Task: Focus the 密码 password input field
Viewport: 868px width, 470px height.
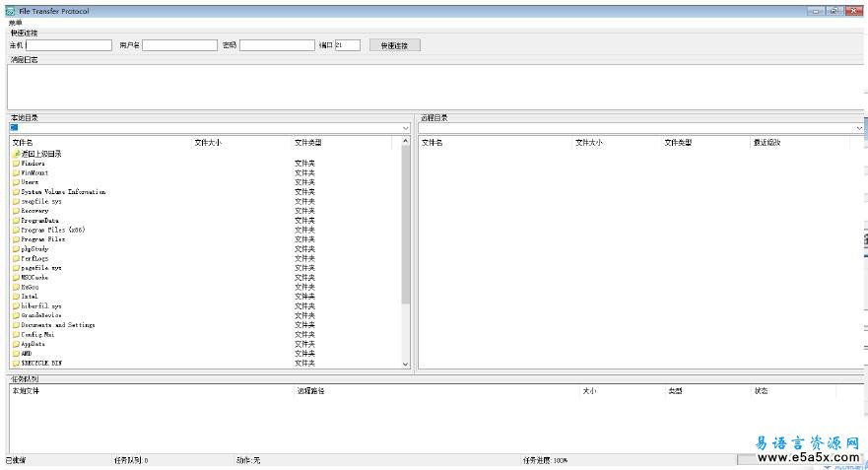Action: (277, 45)
